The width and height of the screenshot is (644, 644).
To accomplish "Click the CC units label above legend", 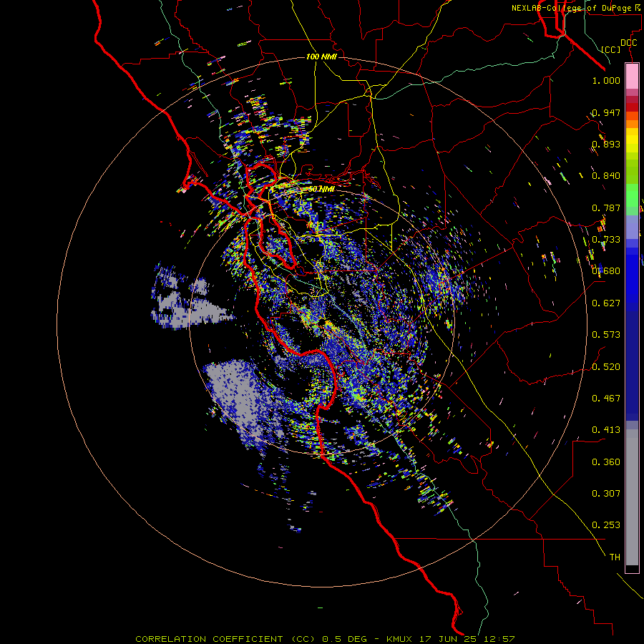I will coord(611,49).
